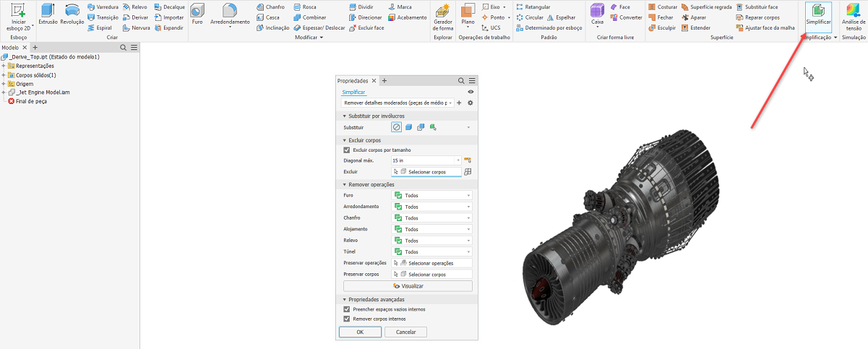
Task: Select the Nervura rib tool
Action: tap(137, 27)
